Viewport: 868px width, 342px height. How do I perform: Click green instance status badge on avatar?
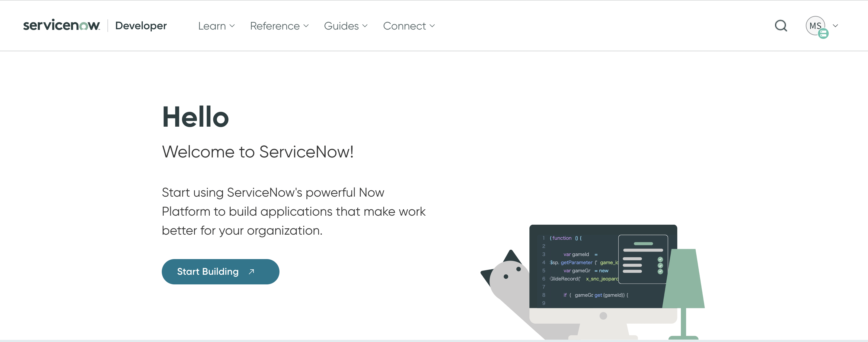pyautogui.click(x=823, y=33)
